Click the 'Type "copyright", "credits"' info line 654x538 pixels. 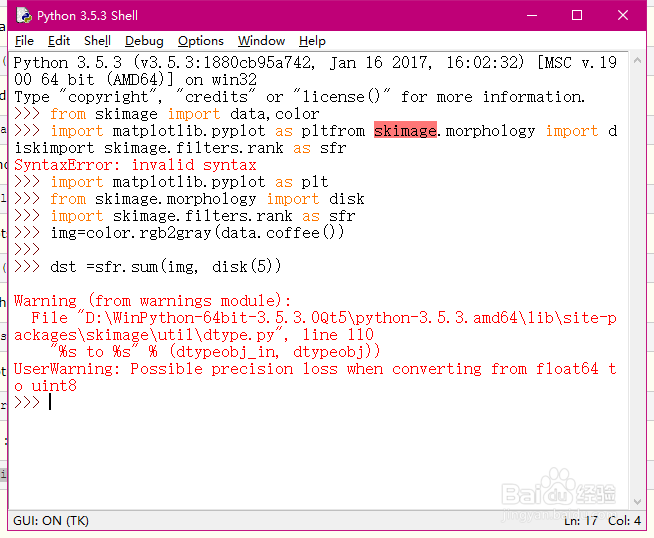point(299,97)
